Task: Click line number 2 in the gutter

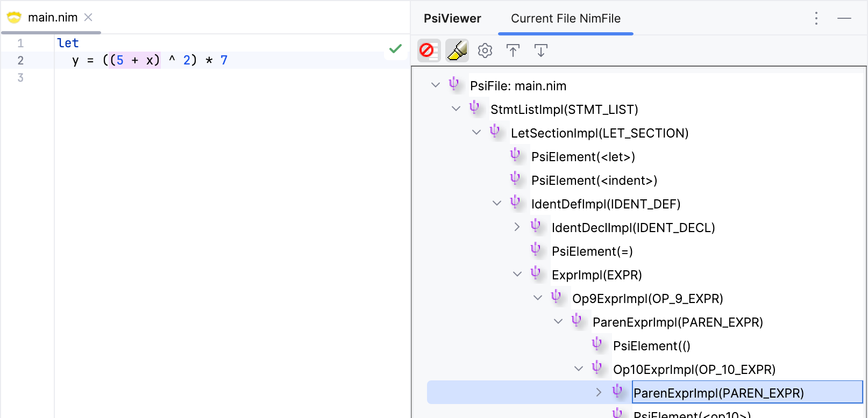Action: click(x=20, y=60)
